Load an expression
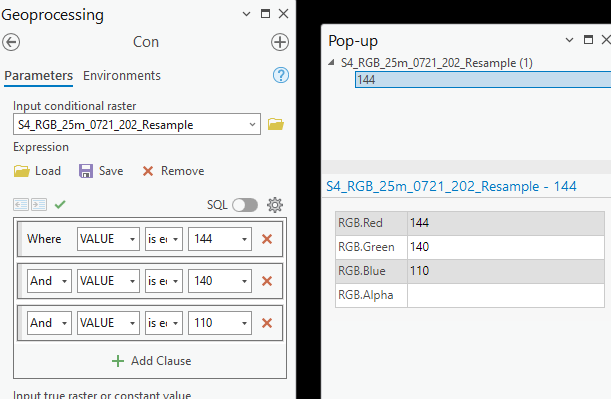 point(37,171)
